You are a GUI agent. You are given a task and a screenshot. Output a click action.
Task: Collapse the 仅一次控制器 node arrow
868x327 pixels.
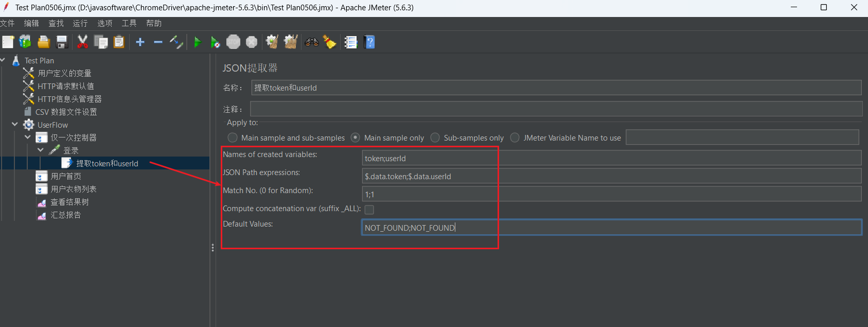(28, 137)
